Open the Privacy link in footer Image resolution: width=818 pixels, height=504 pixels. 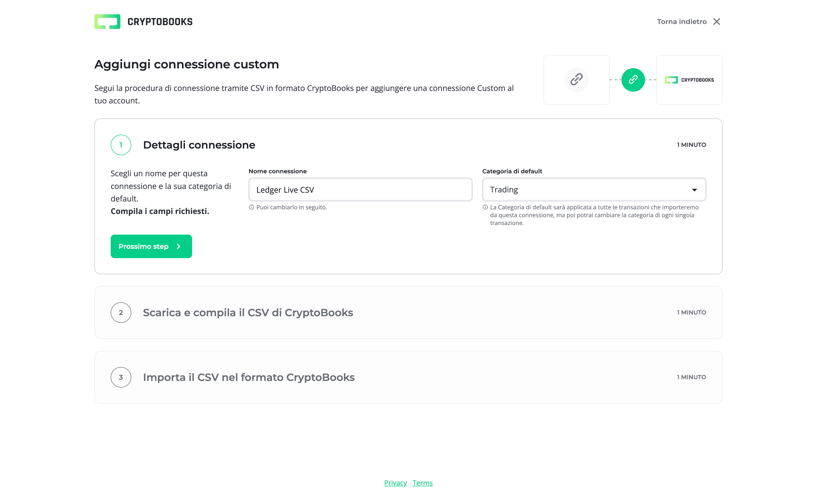click(395, 483)
